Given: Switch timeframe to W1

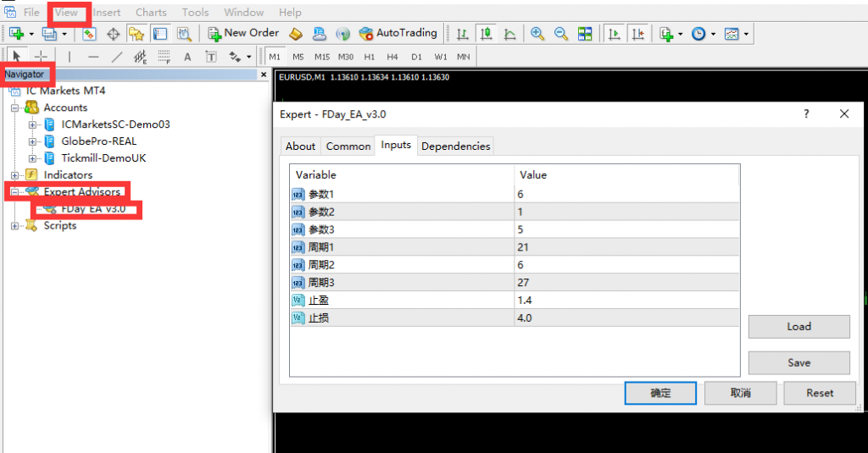Looking at the screenshot, I should [x=441, y=57].
